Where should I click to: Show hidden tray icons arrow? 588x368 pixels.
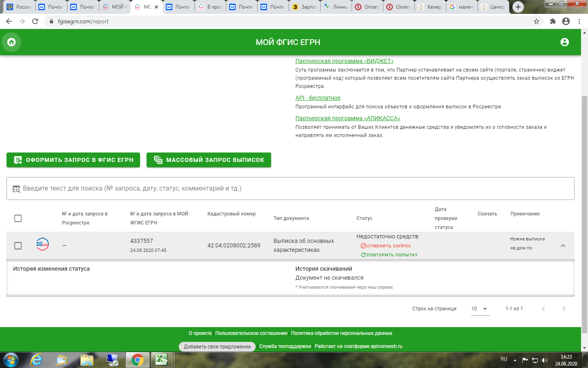(515, 360)
